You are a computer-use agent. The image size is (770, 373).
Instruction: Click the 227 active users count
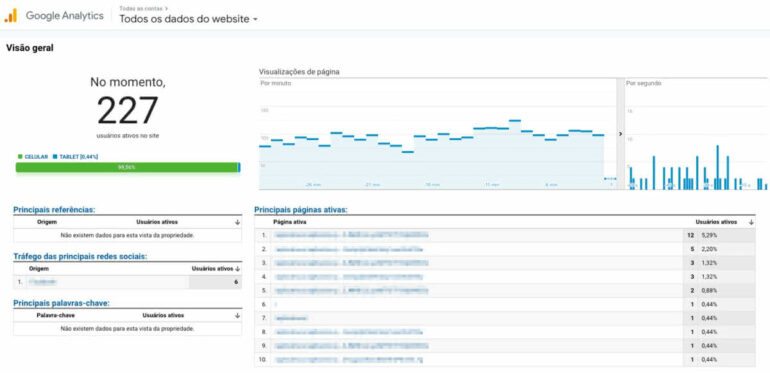click(128, 110)
